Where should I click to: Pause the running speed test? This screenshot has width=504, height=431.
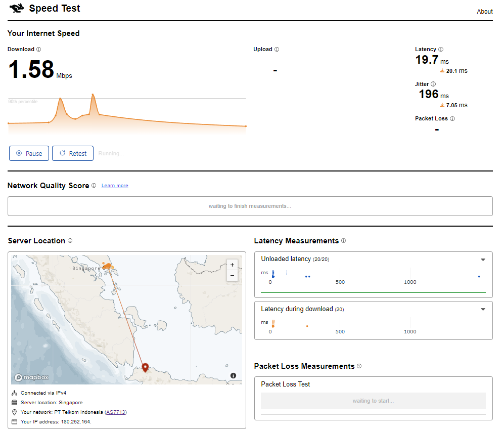pyautogui.click(x=29, y=153)
